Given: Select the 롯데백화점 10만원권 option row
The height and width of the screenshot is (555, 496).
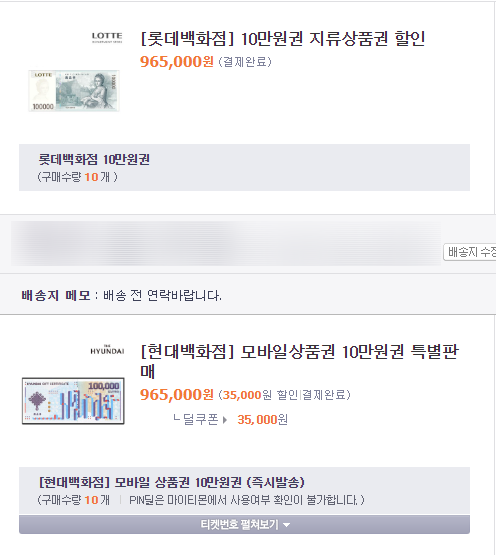Looking at the screenshot, I should coord(244,167).
